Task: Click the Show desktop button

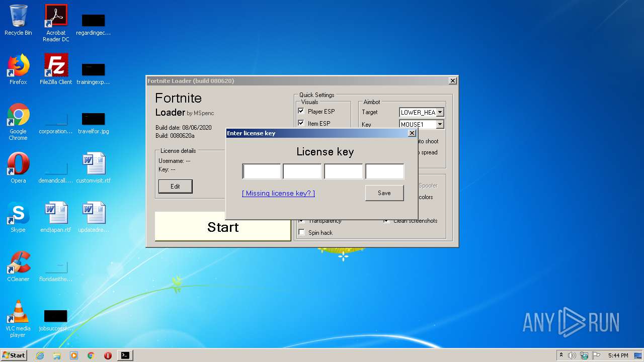Action: (x=638, y=355)
